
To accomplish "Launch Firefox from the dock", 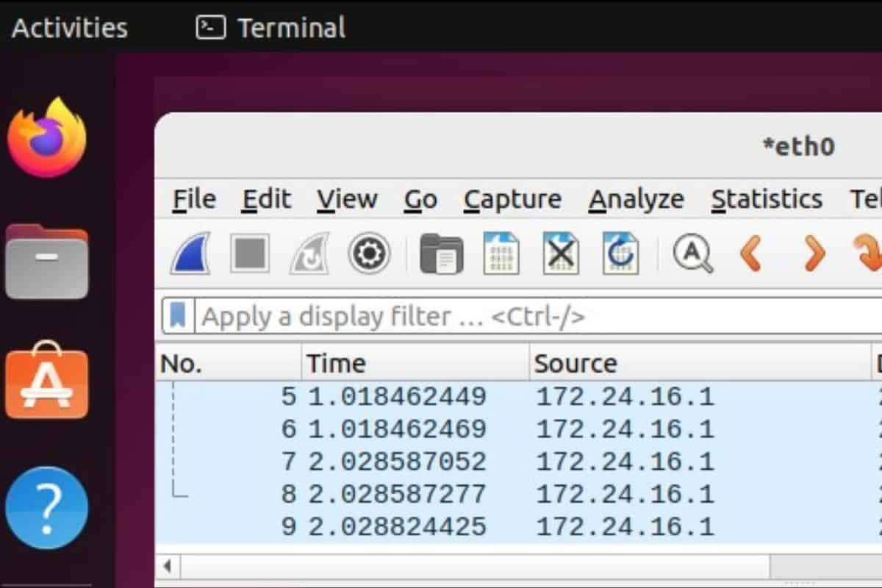I will pyautogui.click(x=47, y=136).
